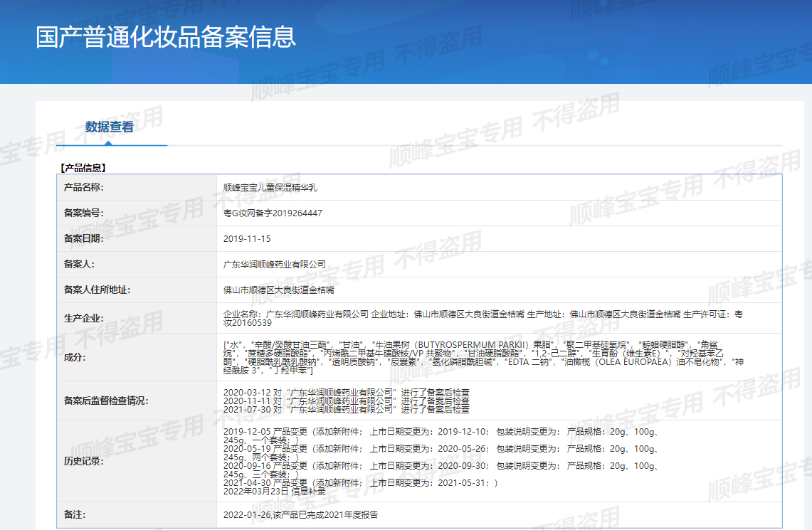Select the 历史记录 row label

click(x=84, y=461)
